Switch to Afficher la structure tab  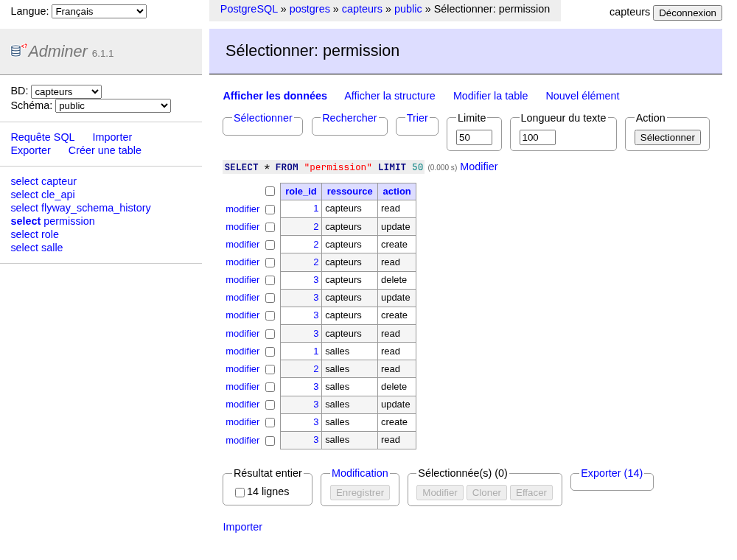point(390,96)
